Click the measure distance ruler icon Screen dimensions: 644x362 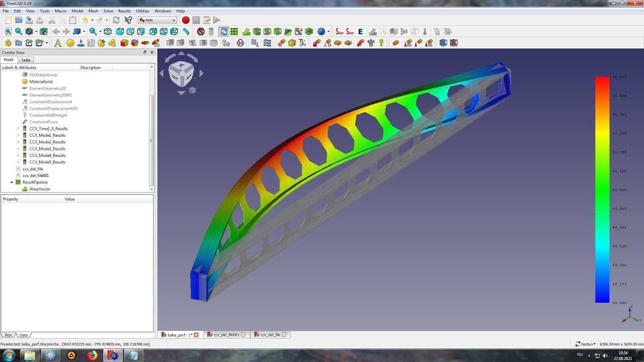click(186, 31)
